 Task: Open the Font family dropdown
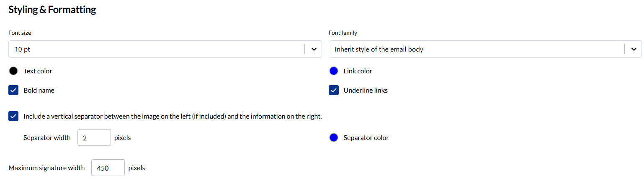click(475, 49)
